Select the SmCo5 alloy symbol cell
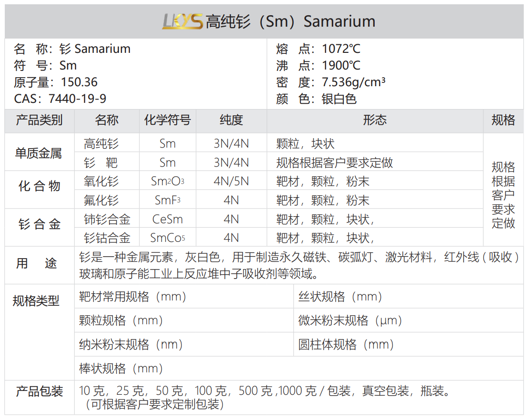The image size is (529, 420). click(x=167, y=238)
